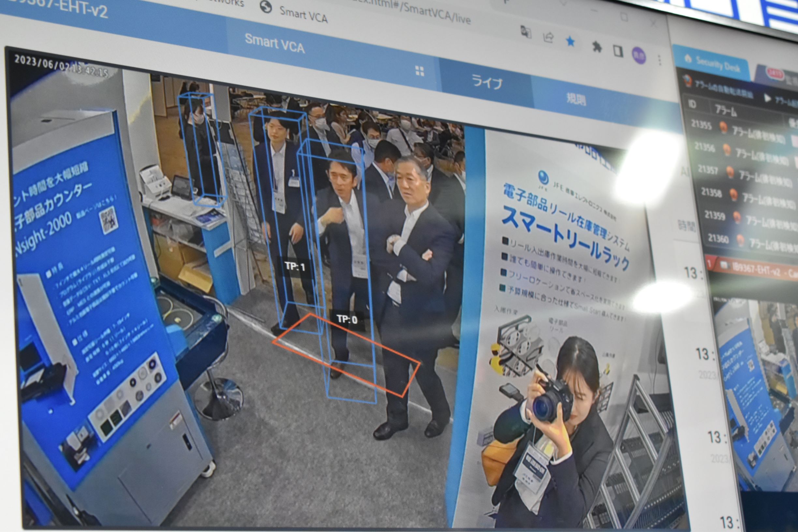Switch to the ライブ tab

pyautogui.click(x=487, y=82)
